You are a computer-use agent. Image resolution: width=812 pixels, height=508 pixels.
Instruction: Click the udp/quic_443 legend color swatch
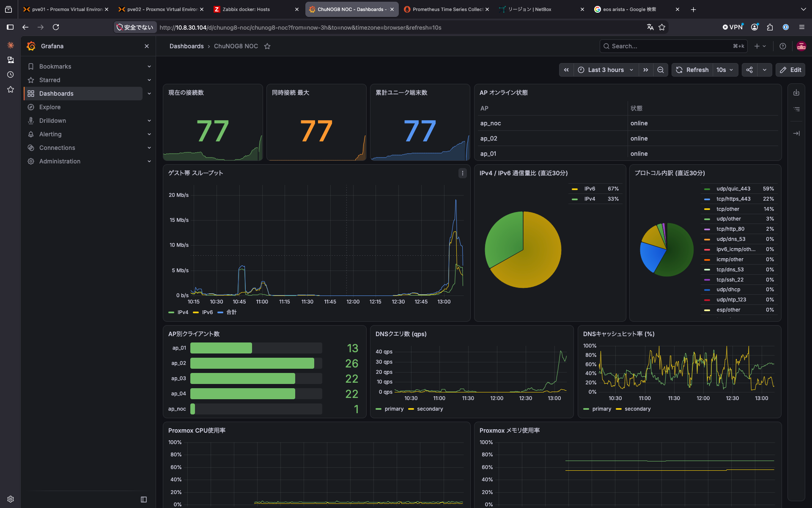[707, 189]
